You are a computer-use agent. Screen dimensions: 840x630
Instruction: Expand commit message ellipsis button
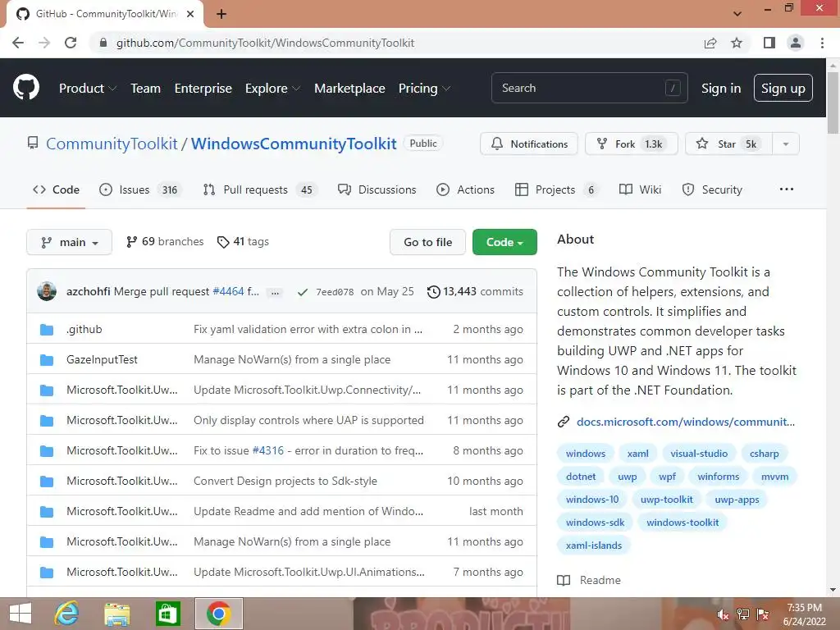point(275,293)
